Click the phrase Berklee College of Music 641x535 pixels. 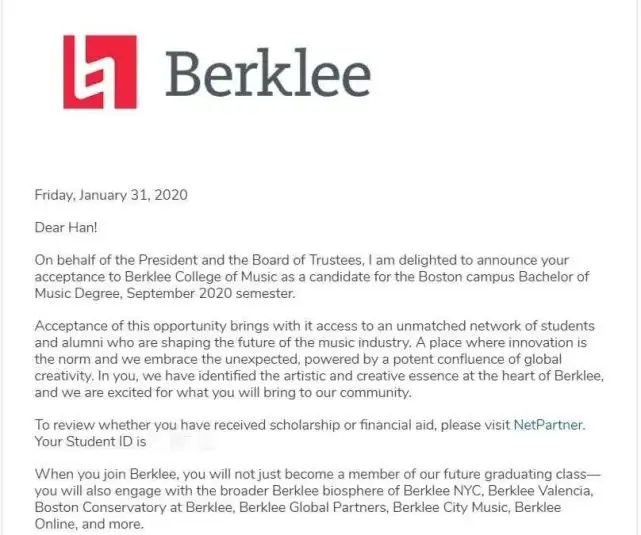pyautogui.click(x=201, y=277)
